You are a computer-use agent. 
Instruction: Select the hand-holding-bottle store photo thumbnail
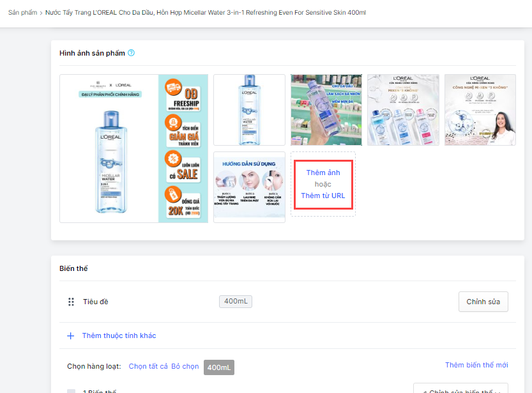326,110
